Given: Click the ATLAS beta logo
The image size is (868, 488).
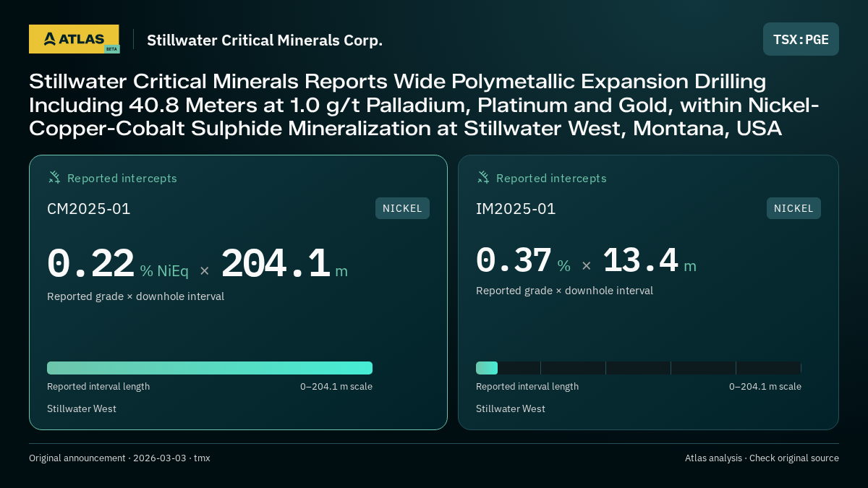Looking at the screenshot, I should pyautogui.click(x=74, y=39).
